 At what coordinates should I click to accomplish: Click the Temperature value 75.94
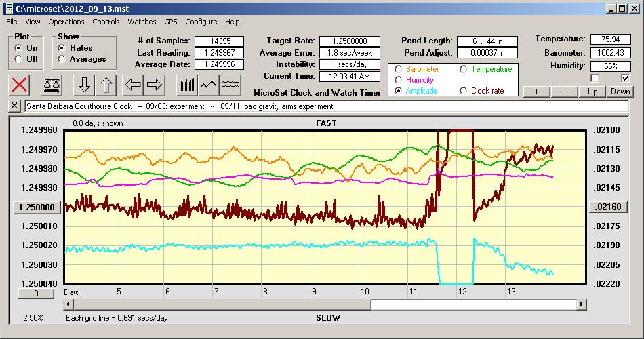[x=610, y=39]
